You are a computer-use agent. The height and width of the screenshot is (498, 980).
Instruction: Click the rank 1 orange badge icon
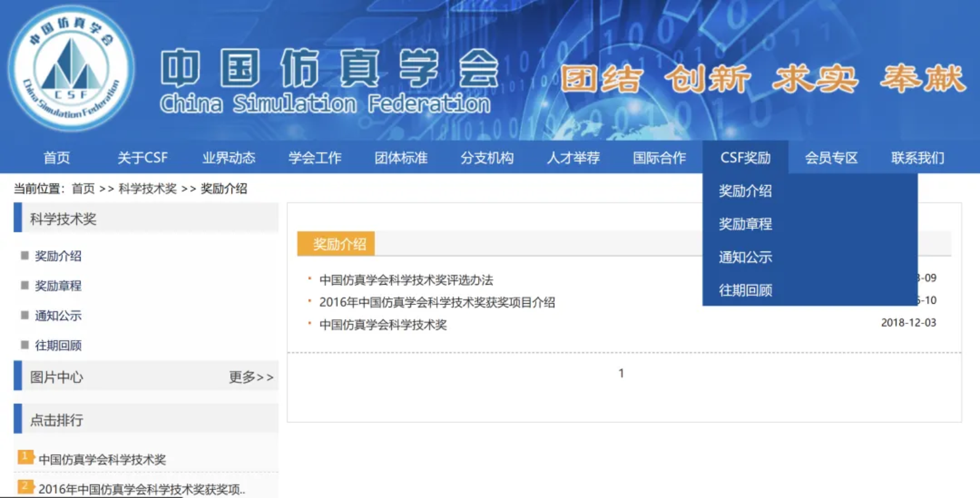click(25, 457)
